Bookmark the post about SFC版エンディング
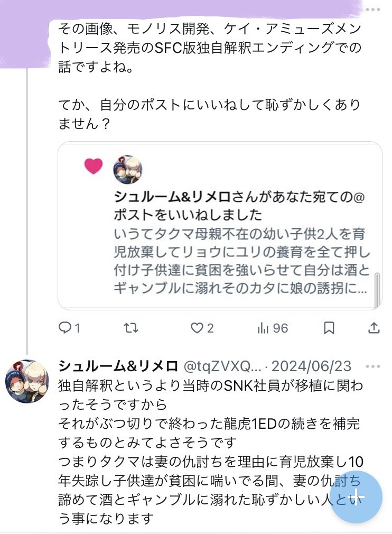This screenshot has height=534, width=392. click(x=329, y=328)
